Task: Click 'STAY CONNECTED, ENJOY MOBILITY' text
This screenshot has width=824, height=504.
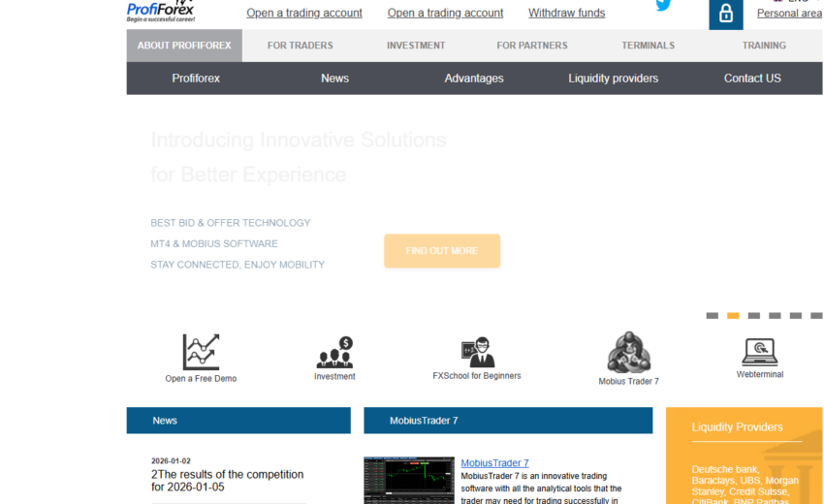Action: point(238,265)
